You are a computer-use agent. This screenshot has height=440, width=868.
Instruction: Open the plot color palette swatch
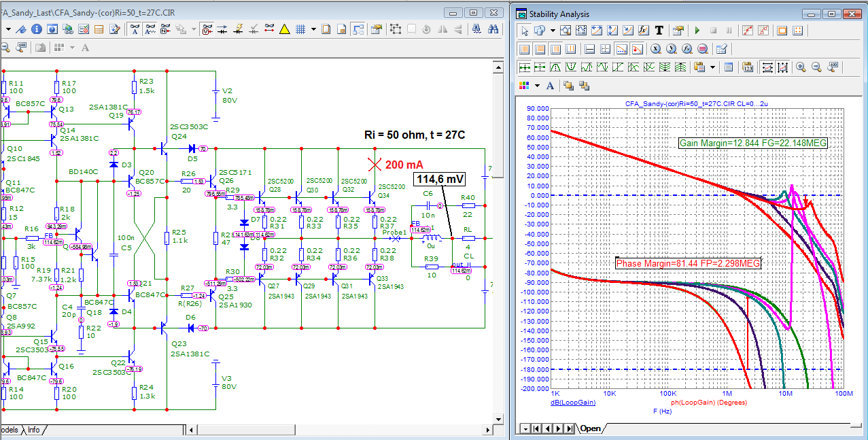tap(524, 86)
